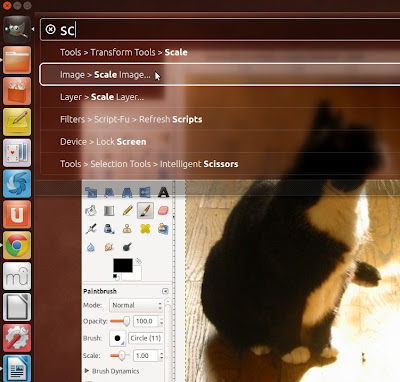Viewport: 400px width, 382px height.
Task: Choose Device > Lock Screen result
Action: pos(220,142)
